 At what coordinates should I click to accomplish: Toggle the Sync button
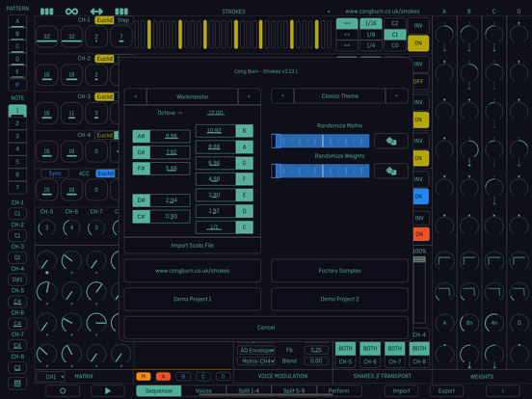point(55,173)
